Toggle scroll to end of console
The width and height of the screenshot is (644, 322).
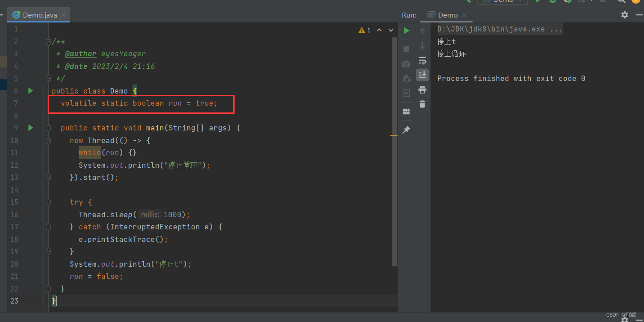[422, 75]
